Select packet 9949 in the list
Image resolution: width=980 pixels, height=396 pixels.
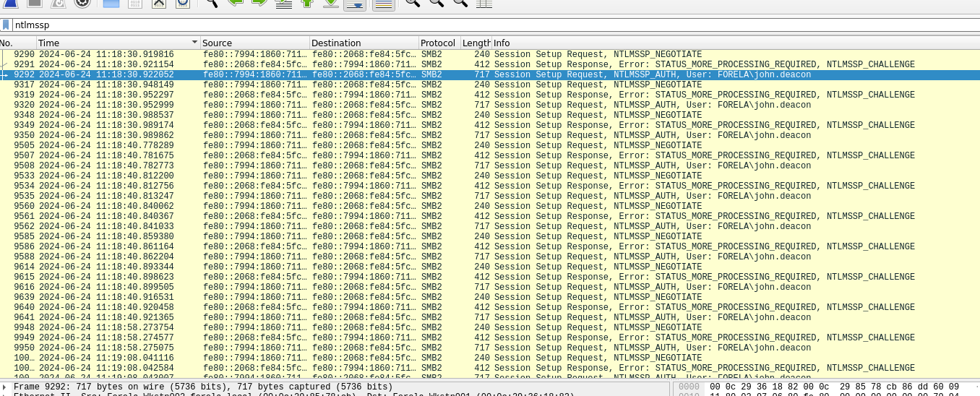click(490, 337)
